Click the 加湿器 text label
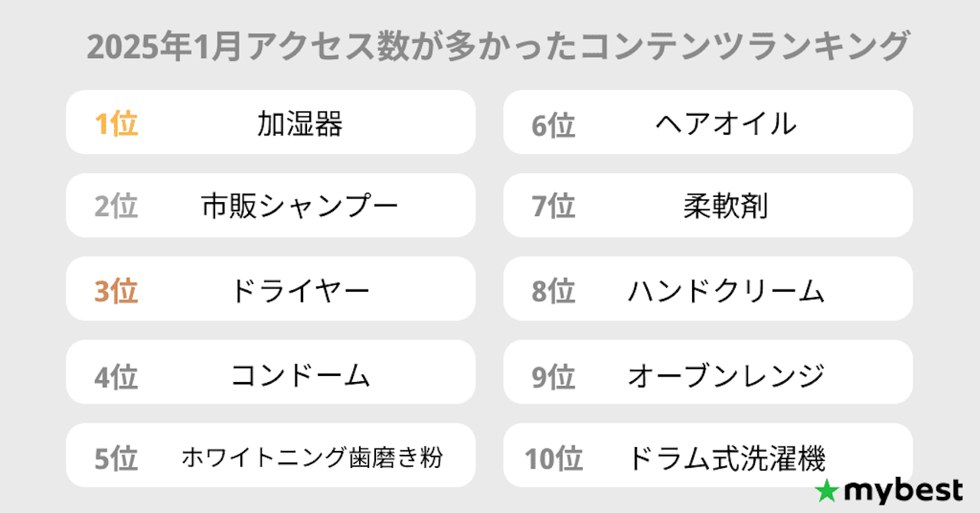The image size is (980, 513). (300, 123)
